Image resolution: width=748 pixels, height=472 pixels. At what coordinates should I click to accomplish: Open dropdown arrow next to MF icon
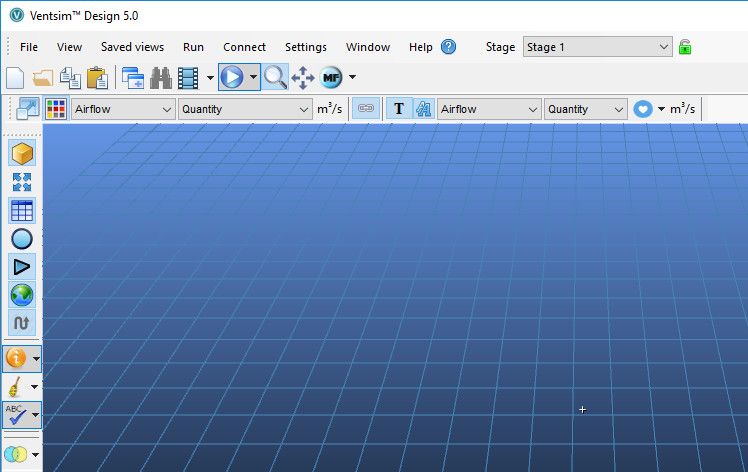click(353, 77)
